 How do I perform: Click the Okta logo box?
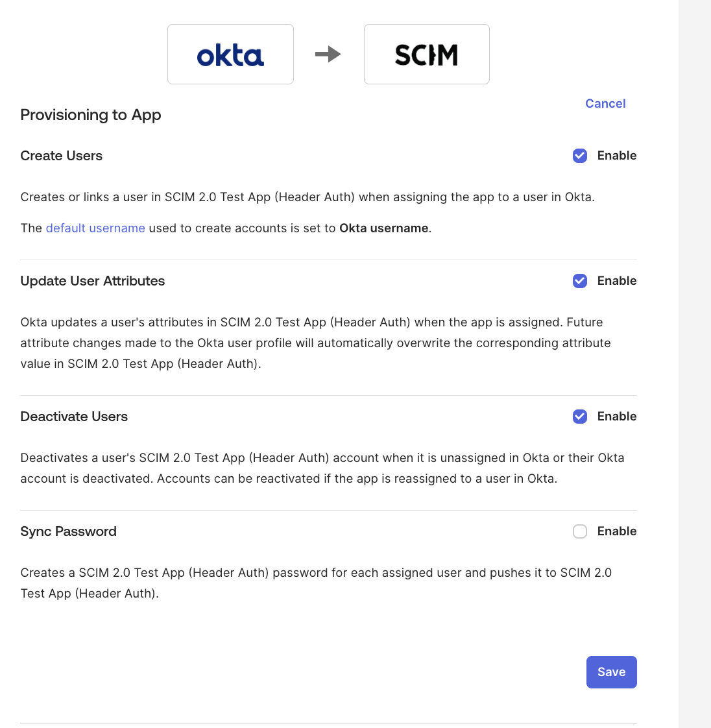pyautogui.click(x=230, y=55)
